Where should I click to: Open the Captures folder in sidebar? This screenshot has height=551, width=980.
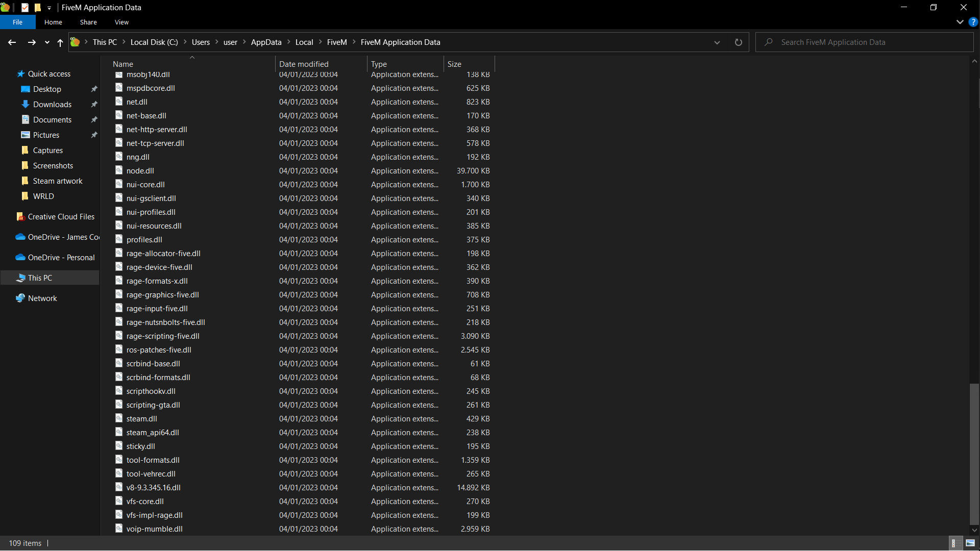pos(47,151)
